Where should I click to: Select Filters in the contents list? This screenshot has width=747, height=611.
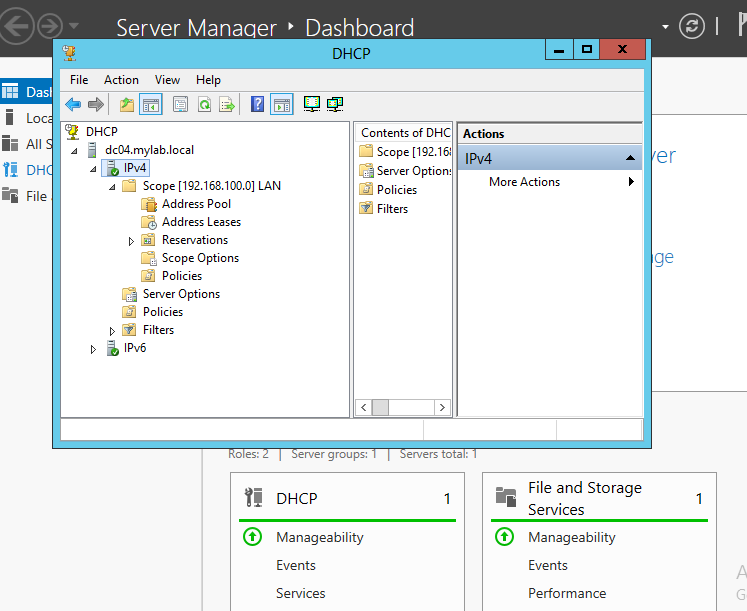(393, 209)
